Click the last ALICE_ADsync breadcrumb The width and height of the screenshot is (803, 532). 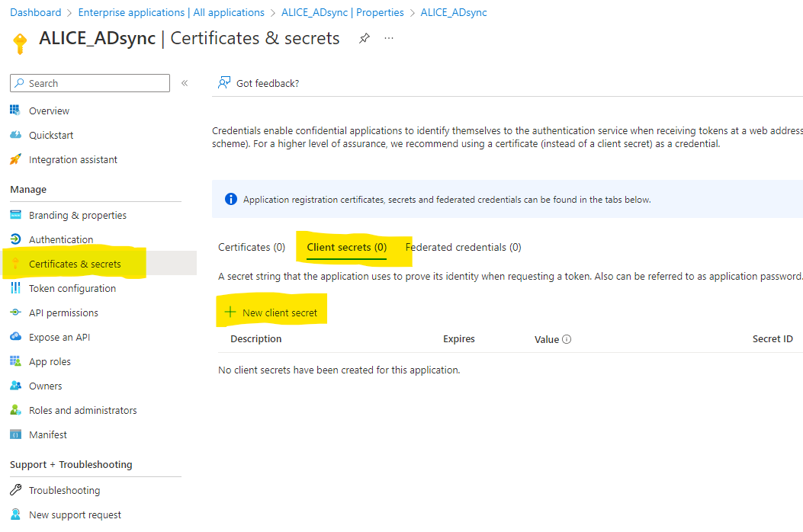(x=454, y=12)
